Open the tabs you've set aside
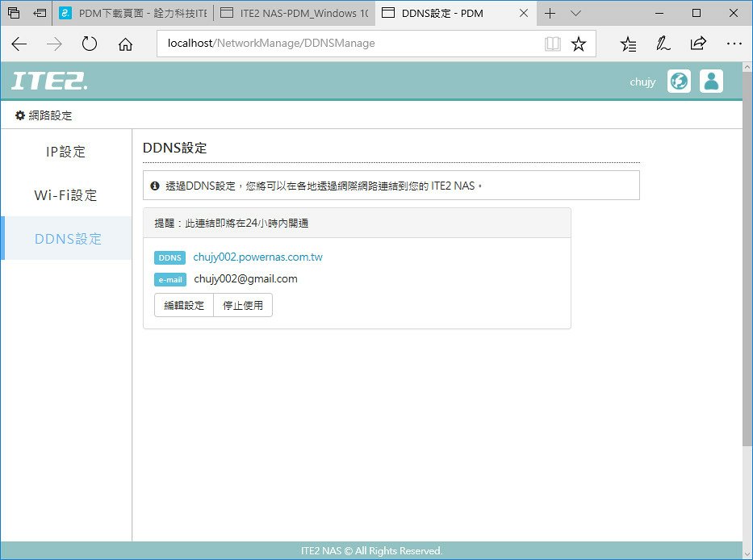753x560 pixels. [14, 13]
